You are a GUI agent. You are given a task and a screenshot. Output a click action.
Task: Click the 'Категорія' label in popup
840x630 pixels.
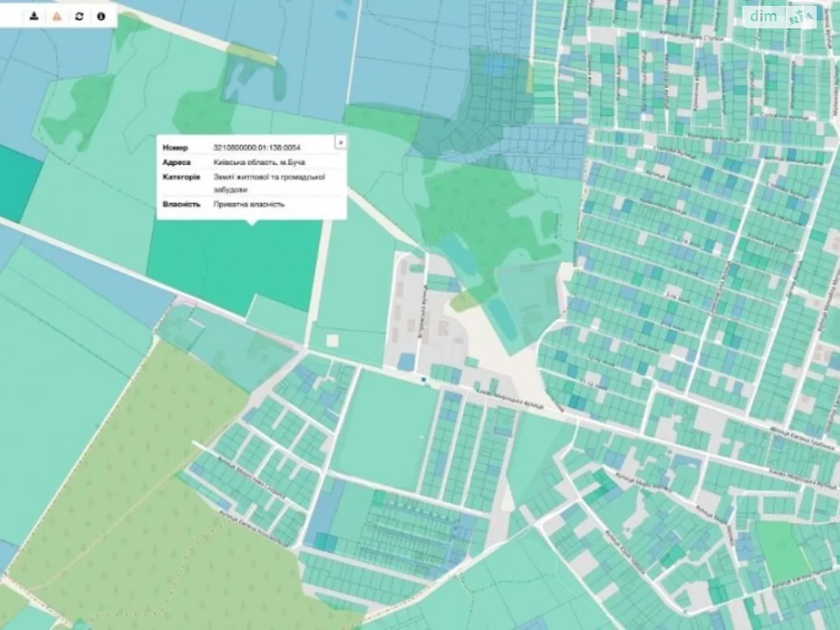pyautogui.click(x=181, y=177)
